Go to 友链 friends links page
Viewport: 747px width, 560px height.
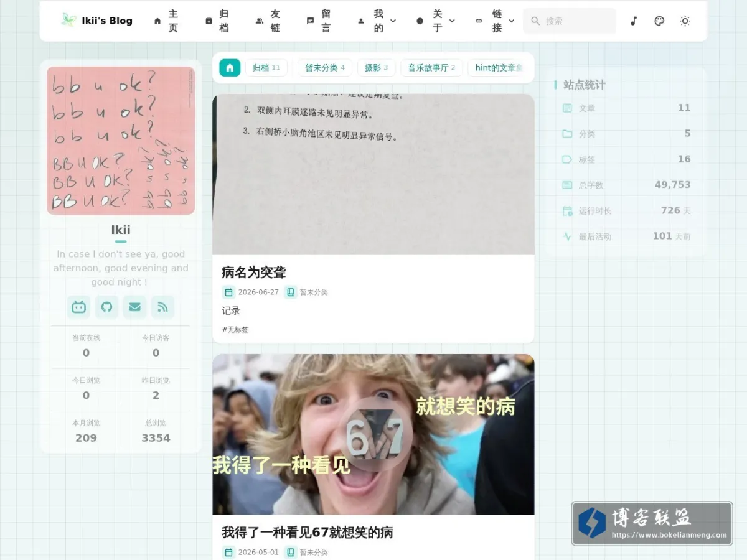tap(268, 21)
